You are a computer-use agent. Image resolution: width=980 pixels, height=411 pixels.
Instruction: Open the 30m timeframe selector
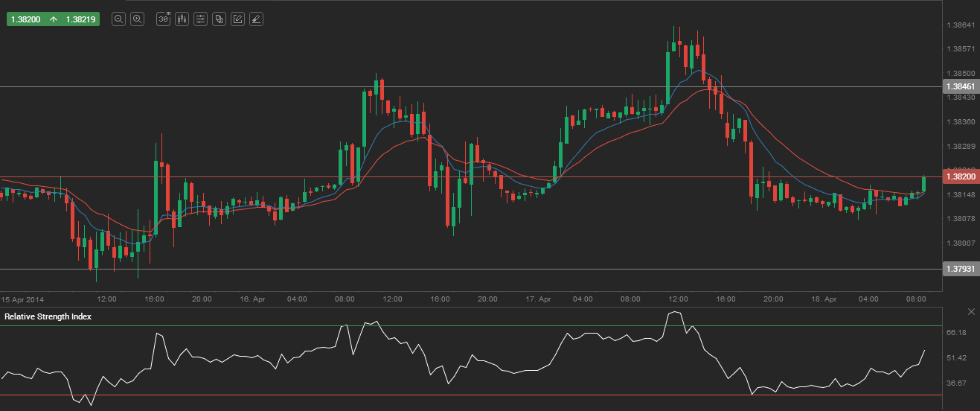pyautogui.click(x=164, y=19)
